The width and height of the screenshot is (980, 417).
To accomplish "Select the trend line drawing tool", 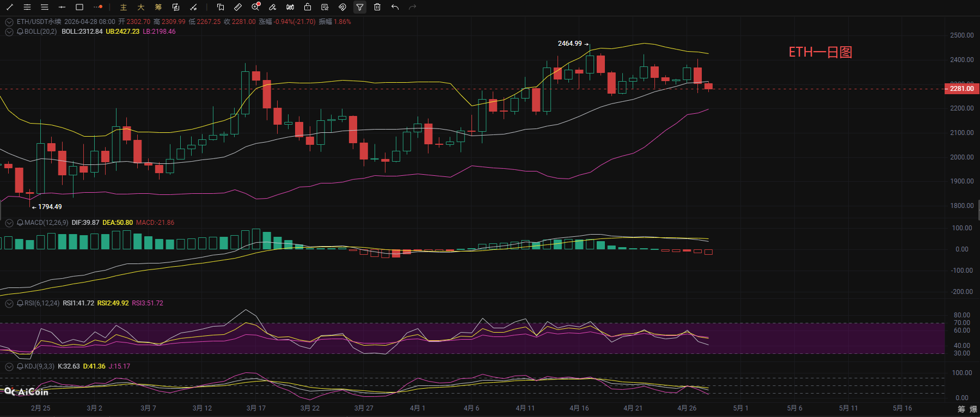I will (x=10, y=7).
